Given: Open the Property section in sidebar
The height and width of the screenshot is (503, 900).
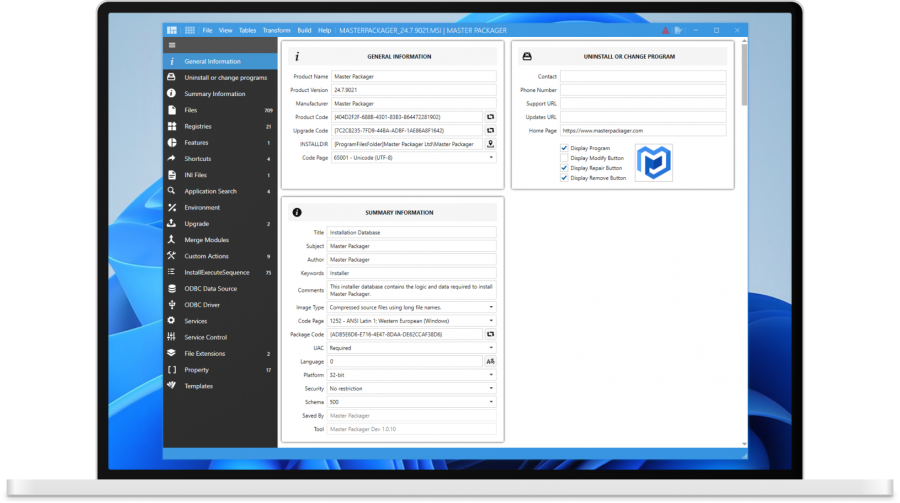Looking at the screenshot, I should point(220,370).
